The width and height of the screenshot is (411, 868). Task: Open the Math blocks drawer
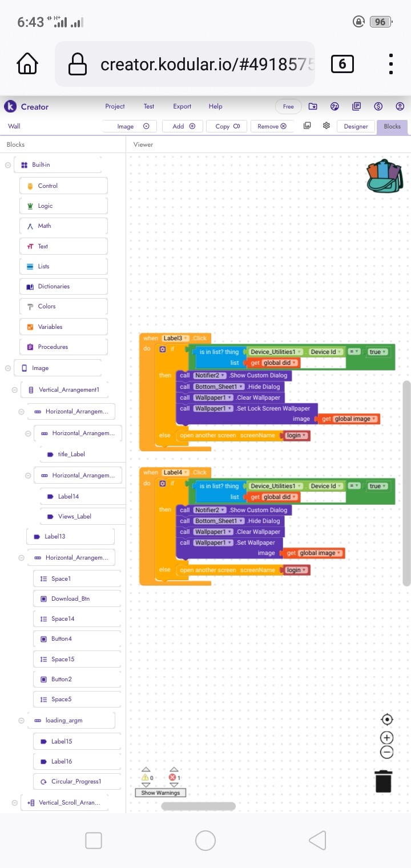(x=63, y=226)
